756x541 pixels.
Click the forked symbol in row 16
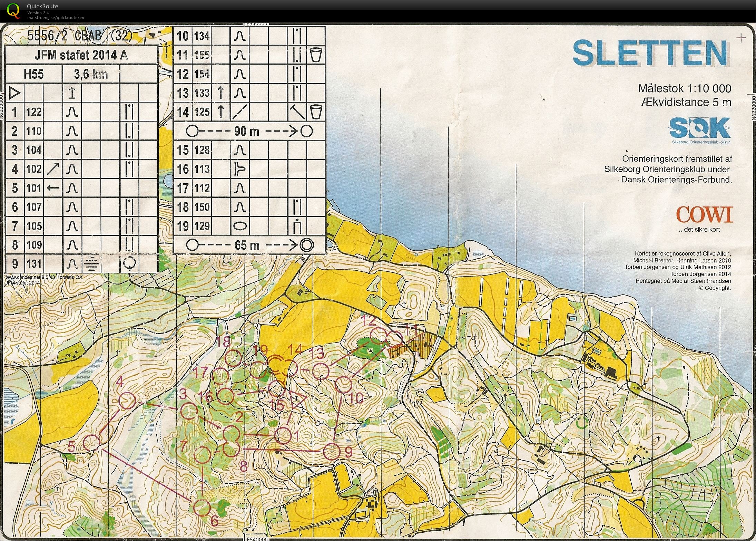240,169
